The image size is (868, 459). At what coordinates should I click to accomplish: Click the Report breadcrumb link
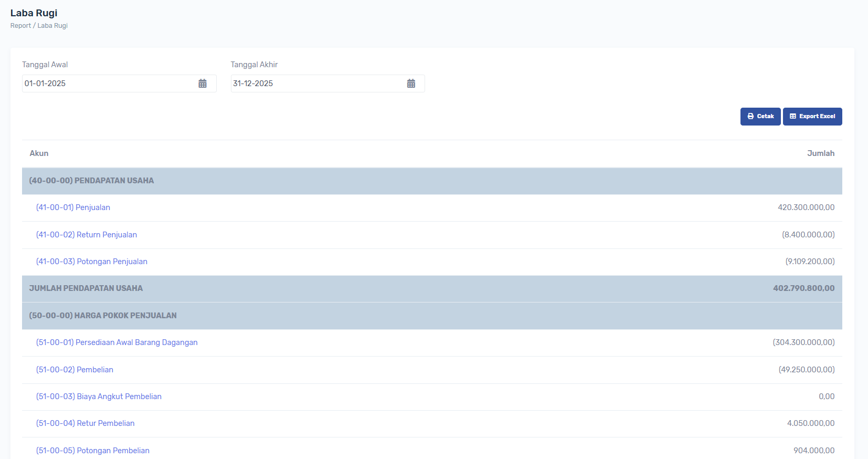tap(20, 26)
